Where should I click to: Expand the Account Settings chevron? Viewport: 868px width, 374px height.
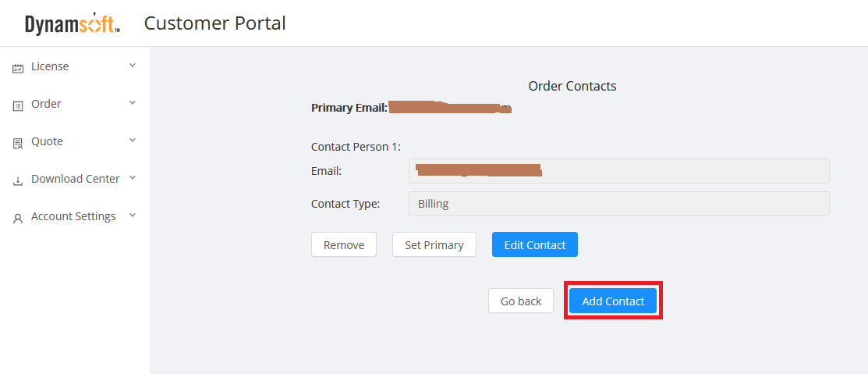coord(133,215)
